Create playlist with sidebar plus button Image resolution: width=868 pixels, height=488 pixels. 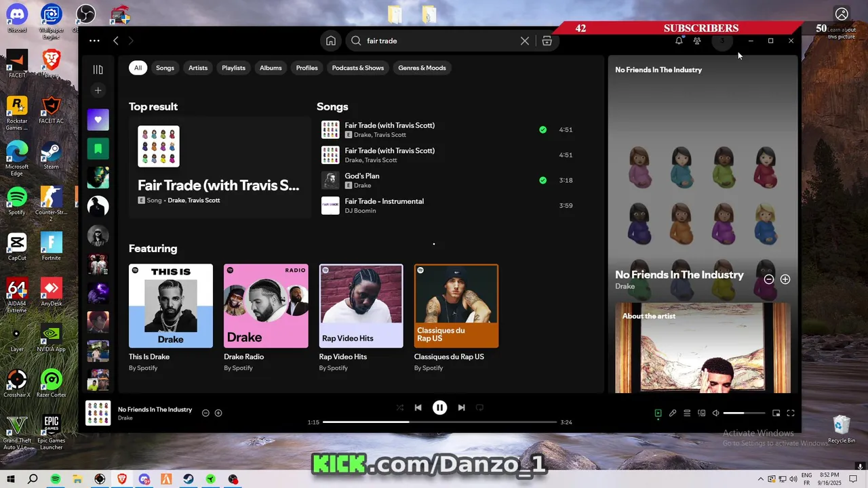point(98,90)
